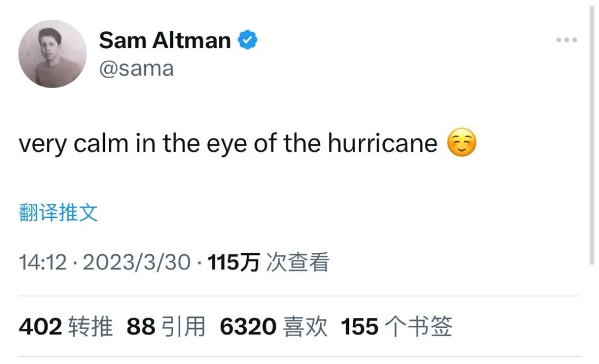Open the 115万 view count
Viewport: 599px width, 364px height.
[x=233, y=262]
